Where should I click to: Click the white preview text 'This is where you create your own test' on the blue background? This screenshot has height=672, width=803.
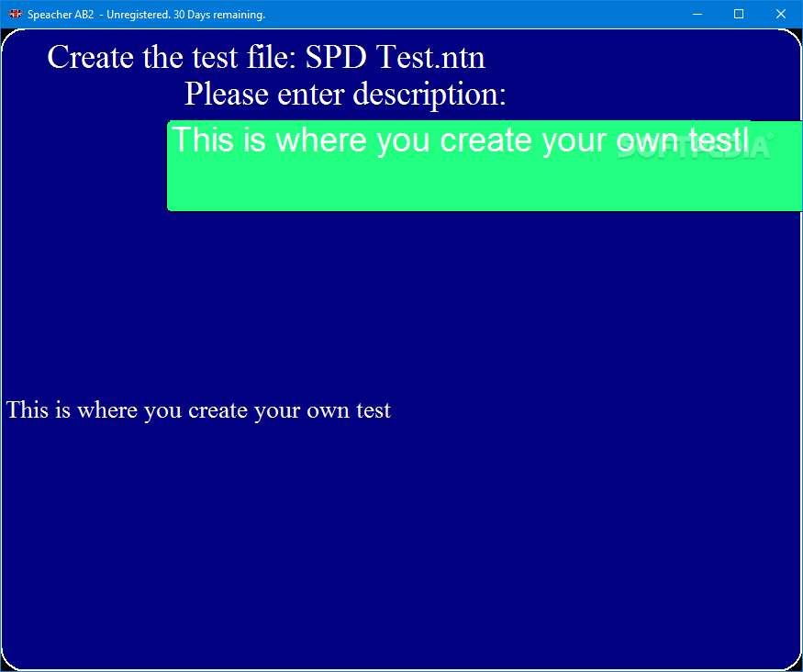pyautogui.click(x=199, y=409)
